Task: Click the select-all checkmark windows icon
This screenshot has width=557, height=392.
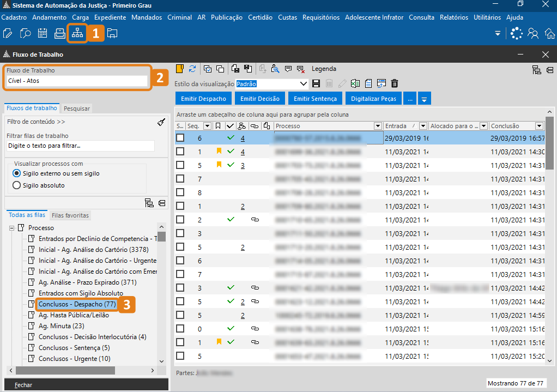Action: click(x=208, y=69)
